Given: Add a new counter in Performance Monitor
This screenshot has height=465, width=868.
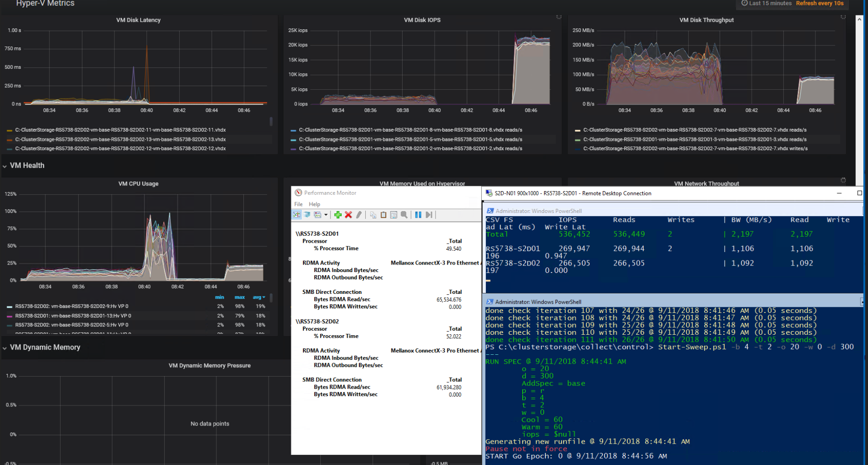Looking at the screenshot, I should 338,214.
